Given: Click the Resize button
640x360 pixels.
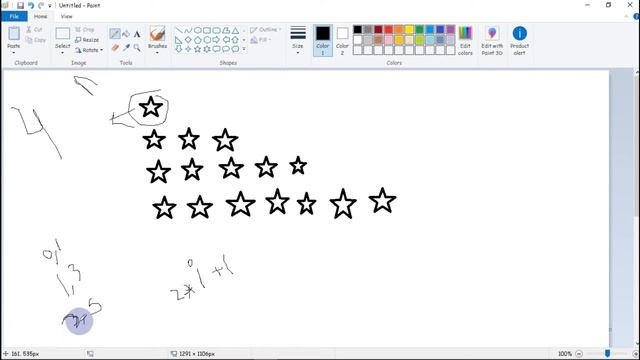Looking at the screenshot, I should (87, 40).
